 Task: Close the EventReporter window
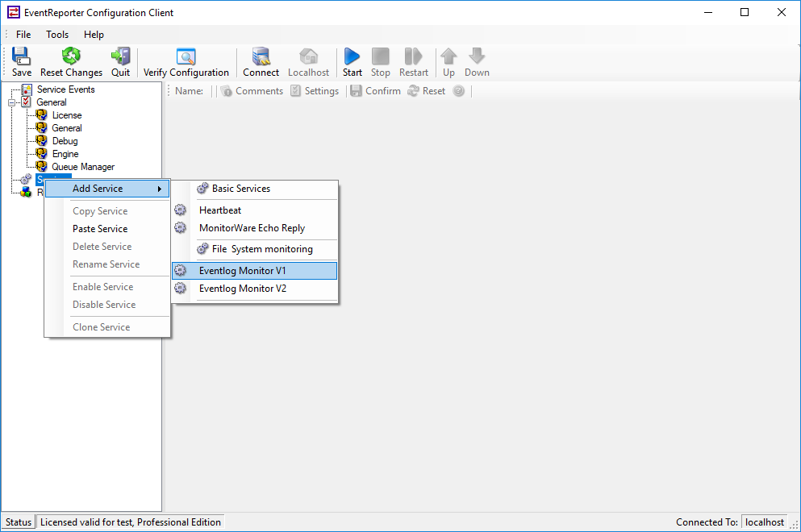781,13
